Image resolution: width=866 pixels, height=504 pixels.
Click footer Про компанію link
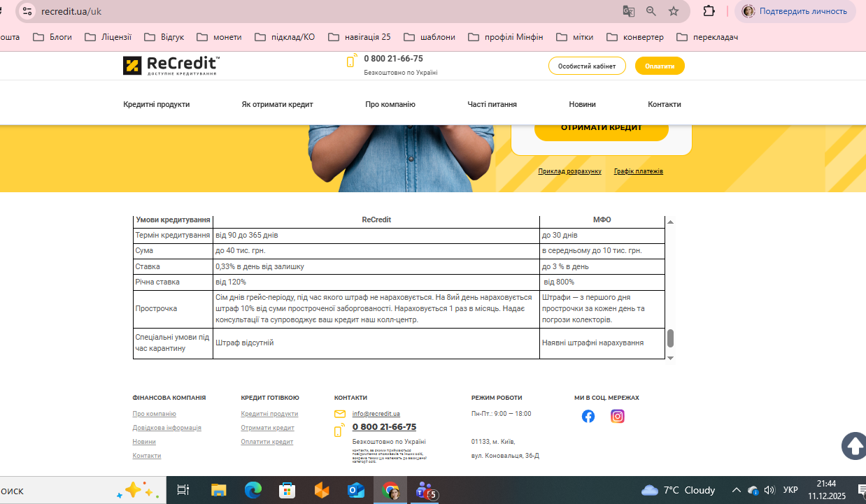(x=155, y=414)
